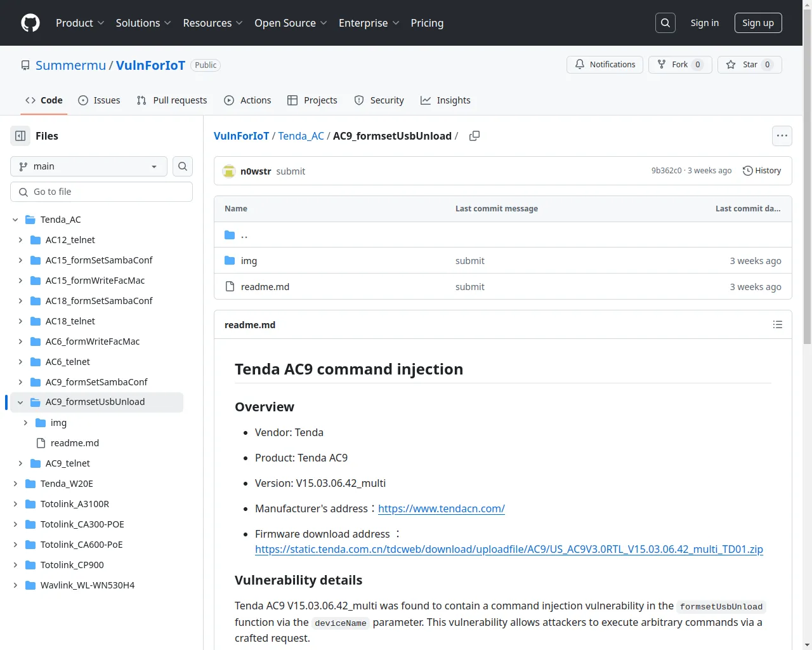Star the VulnForIoT repository
Viewport: 812px width, 650px height.
coord(750,65)
